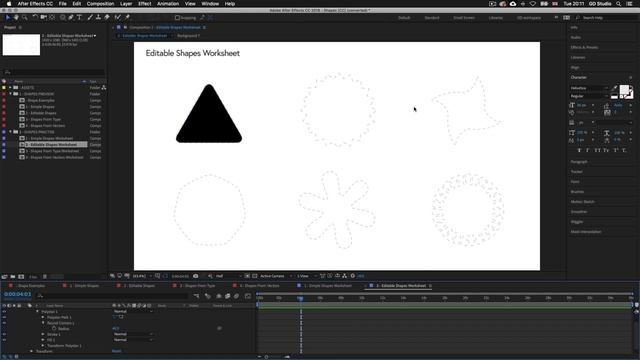Viewport: 640px width, 360px height.
Task: Toggle All Caps in Character panel
Action: point(598,150)
